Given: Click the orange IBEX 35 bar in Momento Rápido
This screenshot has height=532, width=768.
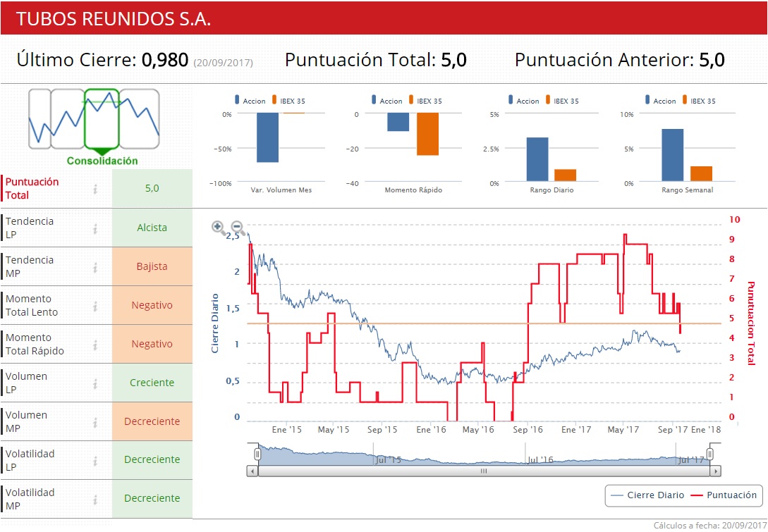Looking at the screenshot, I should tap(427, 134).
